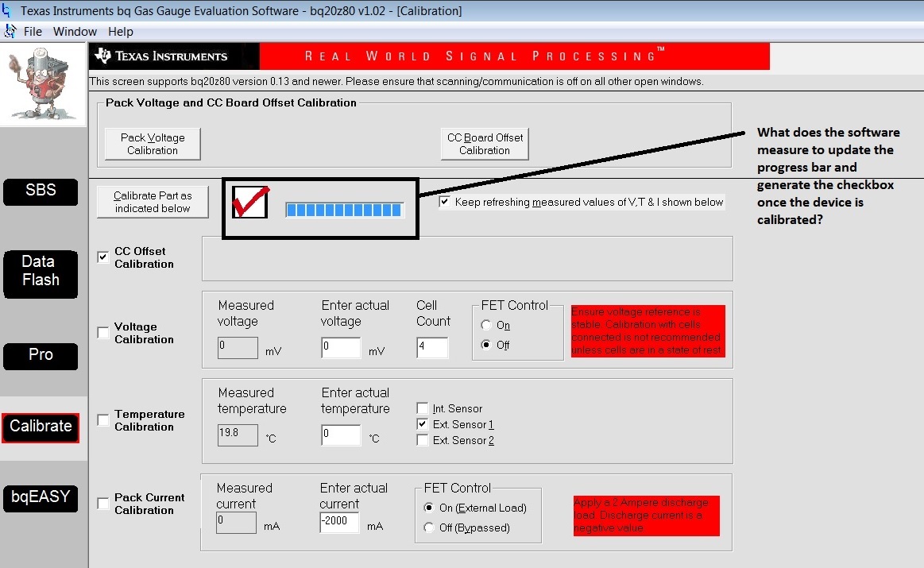Image resolution: width=924 pixels, height=568 pixels.
Task: Click the Measured current field
Action: coord(236,523)
